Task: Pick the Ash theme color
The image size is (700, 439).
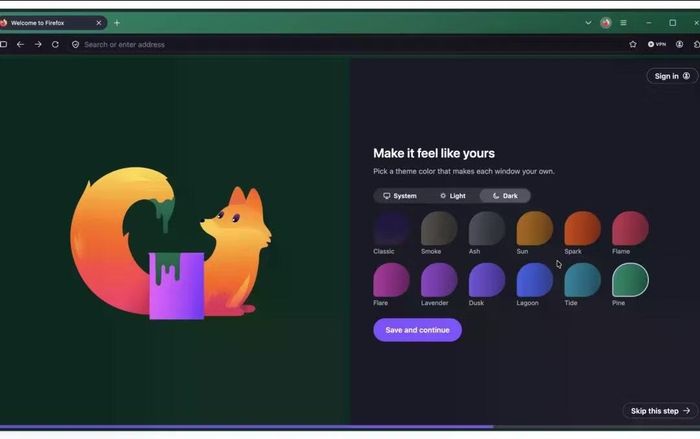Action: pyautogui.click(x=487, y=228)
